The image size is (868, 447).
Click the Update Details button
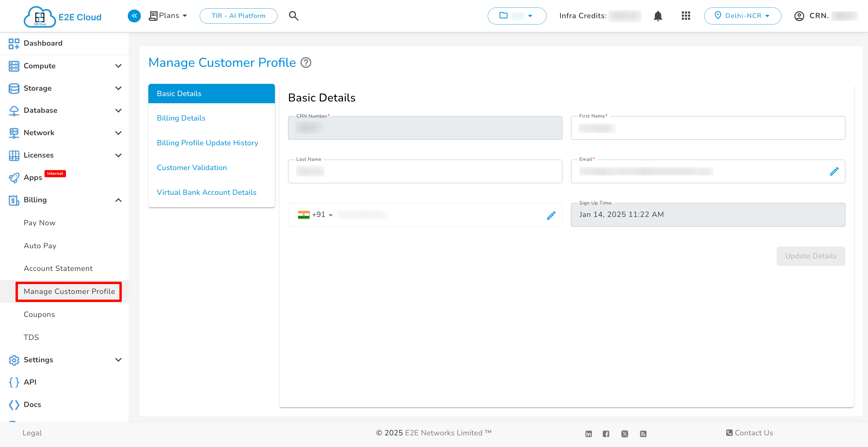click(810, 256)
